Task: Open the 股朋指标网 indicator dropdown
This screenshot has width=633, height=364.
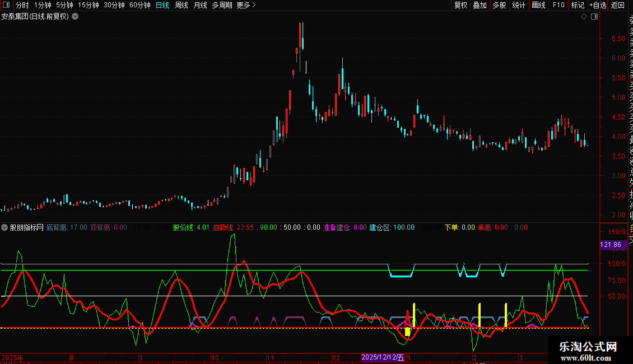Action: (x=5, y=227)
